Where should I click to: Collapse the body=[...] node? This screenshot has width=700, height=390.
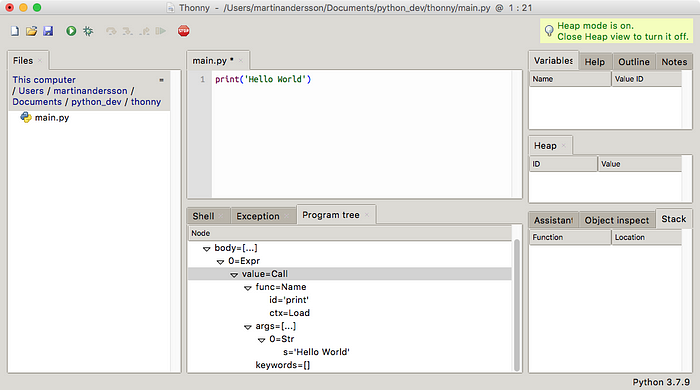tap(206, 249)
